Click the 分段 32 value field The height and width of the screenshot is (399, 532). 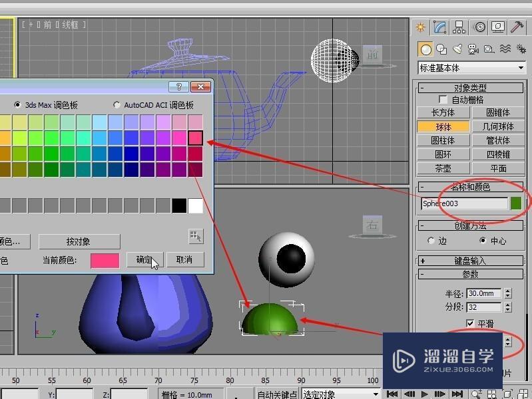pyautogui.click(x=484, y=307)
